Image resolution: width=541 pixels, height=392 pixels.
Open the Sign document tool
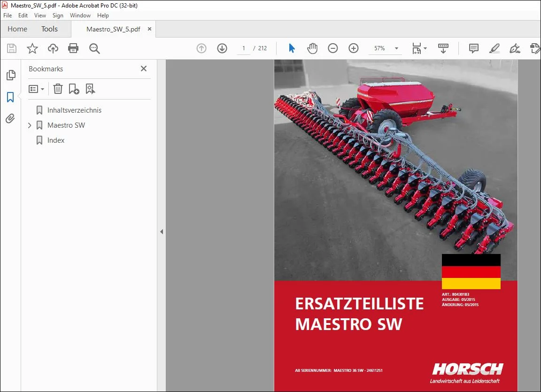pyautogui.click(x=515, y=48)
